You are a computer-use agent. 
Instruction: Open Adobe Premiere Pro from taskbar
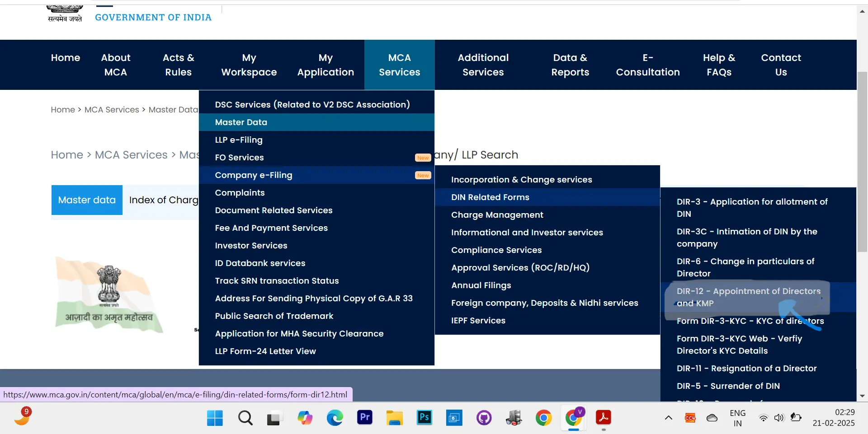click(x=364, y=417)
